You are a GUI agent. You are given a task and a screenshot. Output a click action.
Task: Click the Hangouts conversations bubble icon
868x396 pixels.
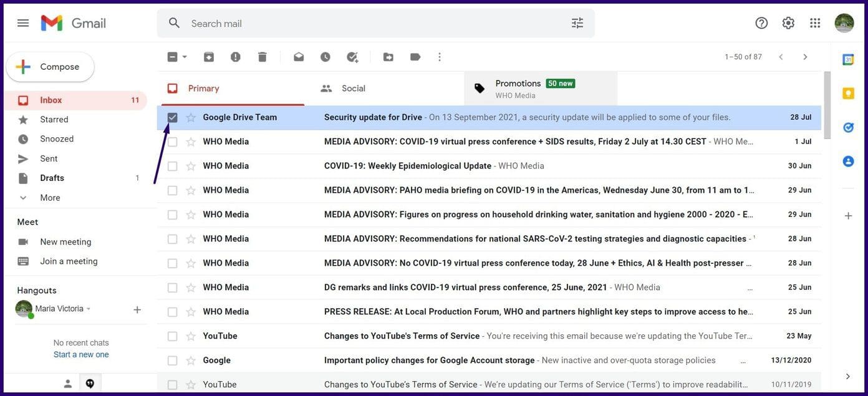[90, 384]
